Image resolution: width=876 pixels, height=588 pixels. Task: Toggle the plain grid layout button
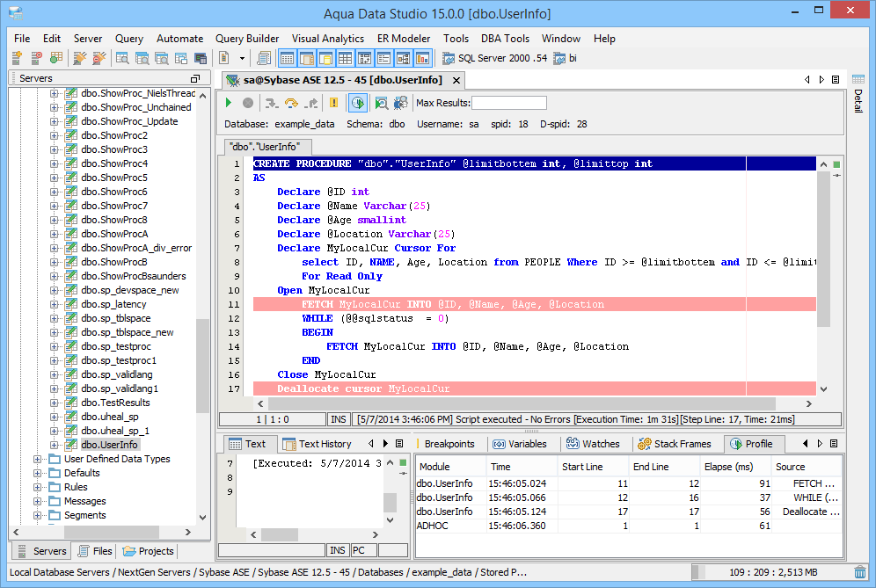coord(346,58)
